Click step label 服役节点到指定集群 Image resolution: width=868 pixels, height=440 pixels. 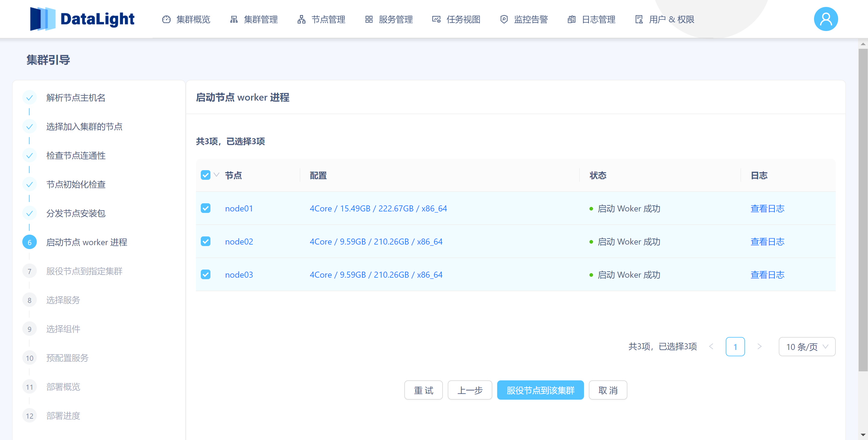(84, 271)
